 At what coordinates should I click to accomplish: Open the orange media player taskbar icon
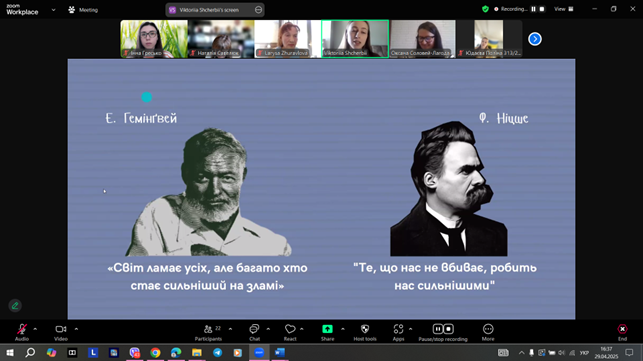tap(237, 352)
